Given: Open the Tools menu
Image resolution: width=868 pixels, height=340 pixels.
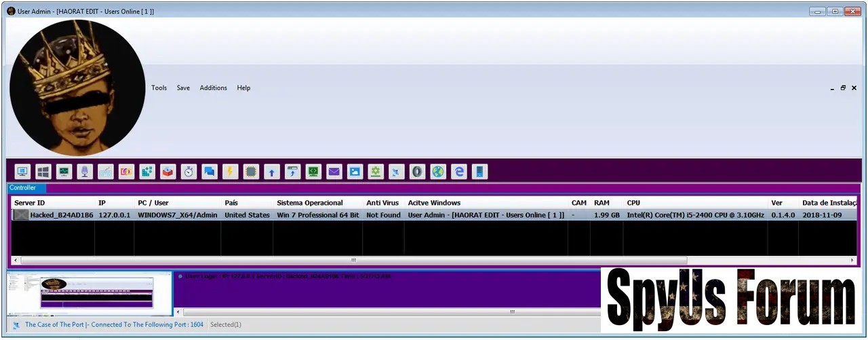Looking at the screenshot, I should tap(159, 88).
